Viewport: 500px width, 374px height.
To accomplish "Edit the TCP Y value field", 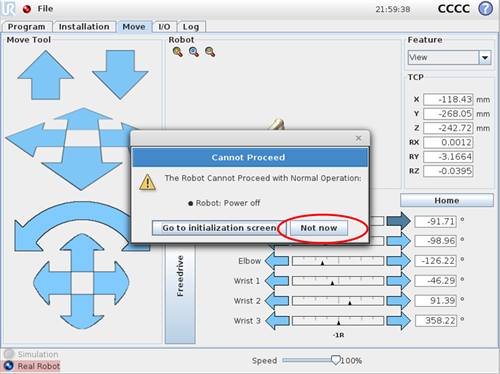I will (448, 114).
